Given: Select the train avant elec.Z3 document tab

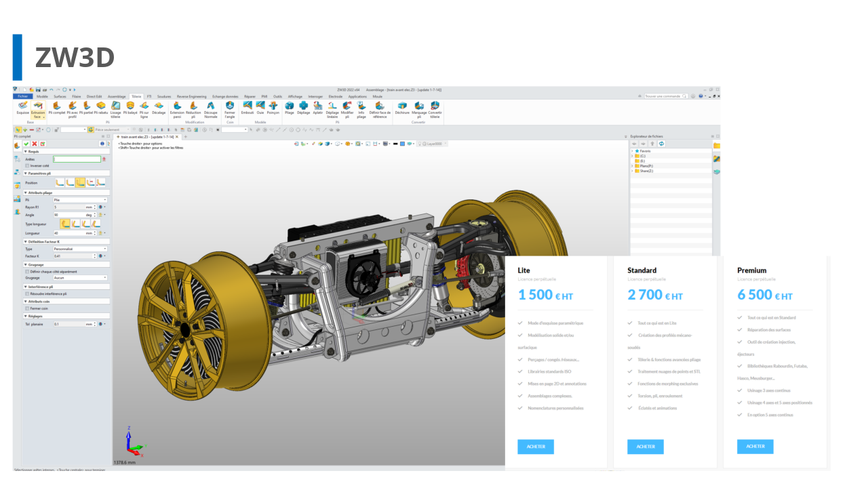Looking at the screenshot, I should click(148, 137).
